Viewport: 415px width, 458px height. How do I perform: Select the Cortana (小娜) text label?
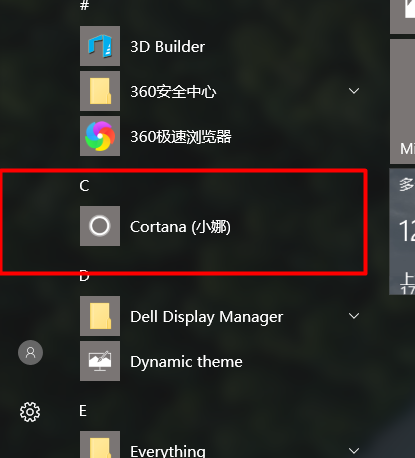pyautogui.click(x=180, y=227)
